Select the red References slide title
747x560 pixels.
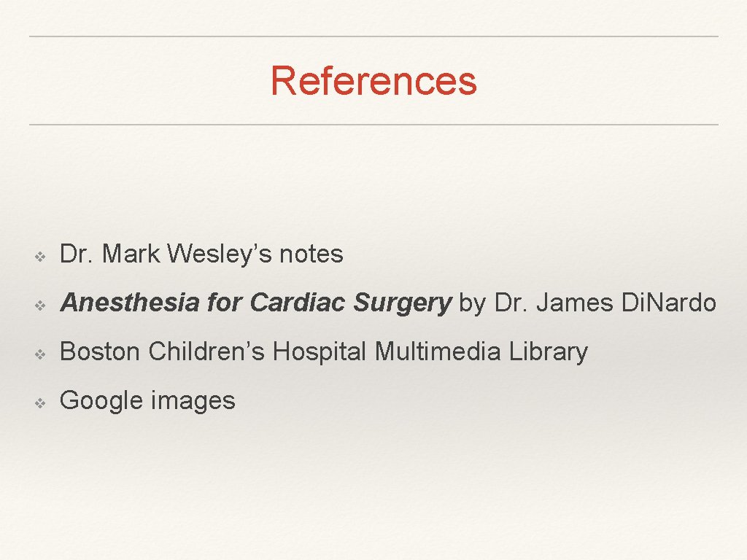373,81
